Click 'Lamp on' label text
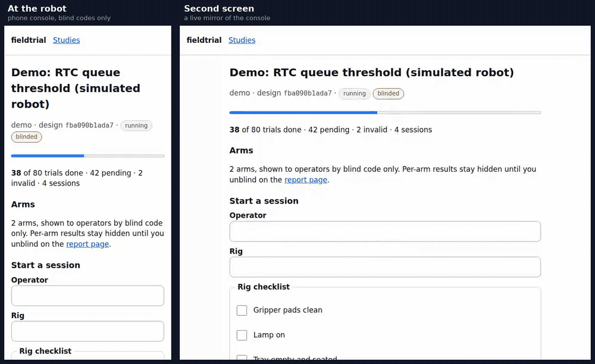 pyautogui.click(x=269, y=335)
